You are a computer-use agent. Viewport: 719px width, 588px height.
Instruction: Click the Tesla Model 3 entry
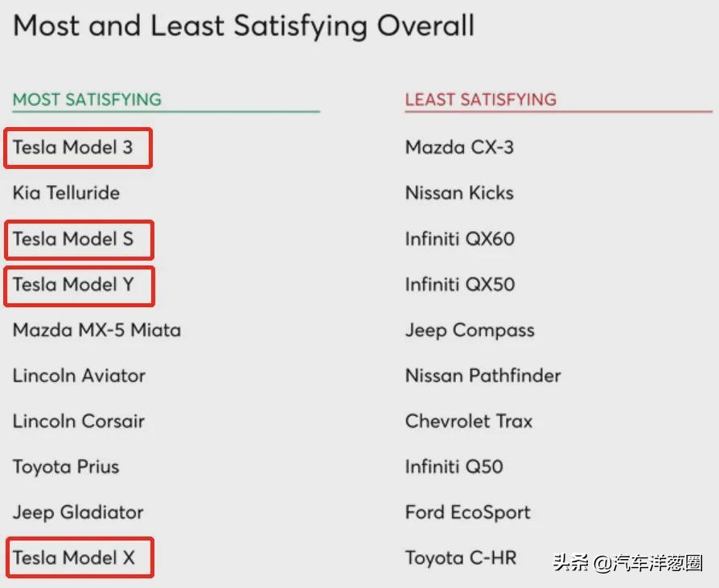[72, 147]
